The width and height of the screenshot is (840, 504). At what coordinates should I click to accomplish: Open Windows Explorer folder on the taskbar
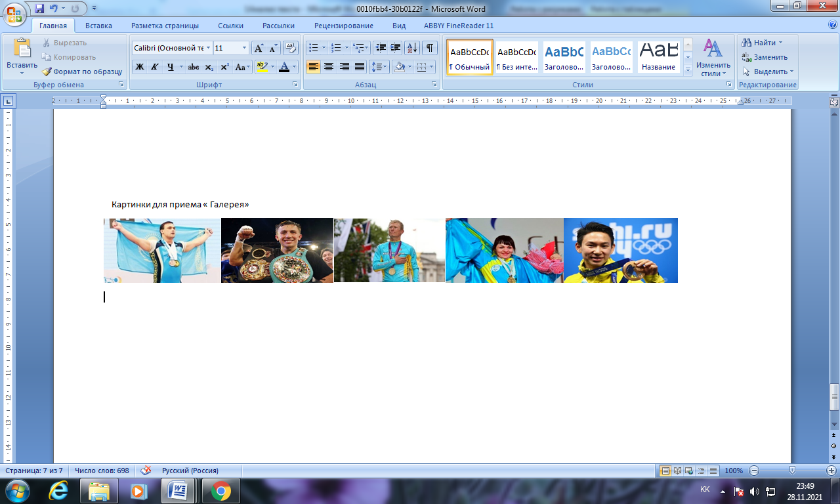pyautogui.click(x=99, y=491)
